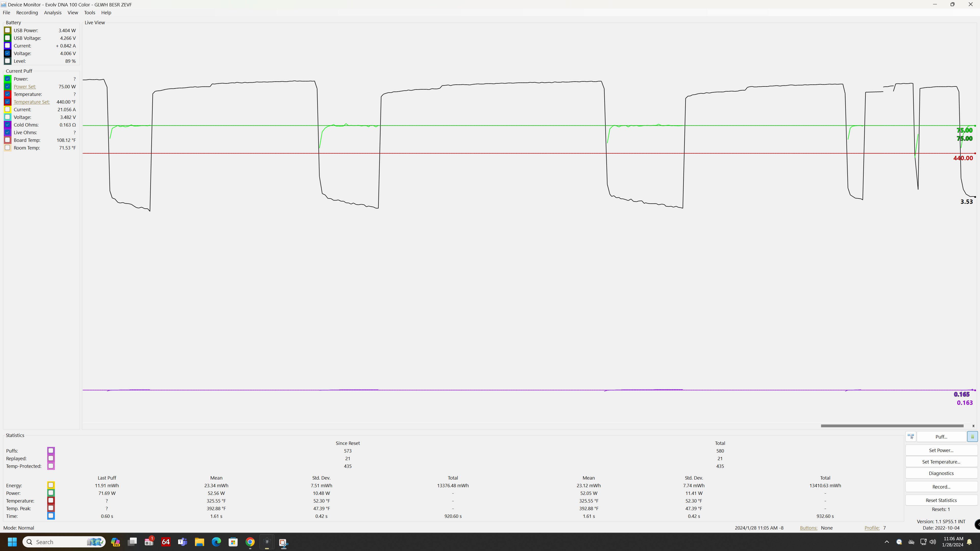Screen dimensions: 980x551
Task: Click the device connection icon beside Puff
Action: click(x=911, y=436)
